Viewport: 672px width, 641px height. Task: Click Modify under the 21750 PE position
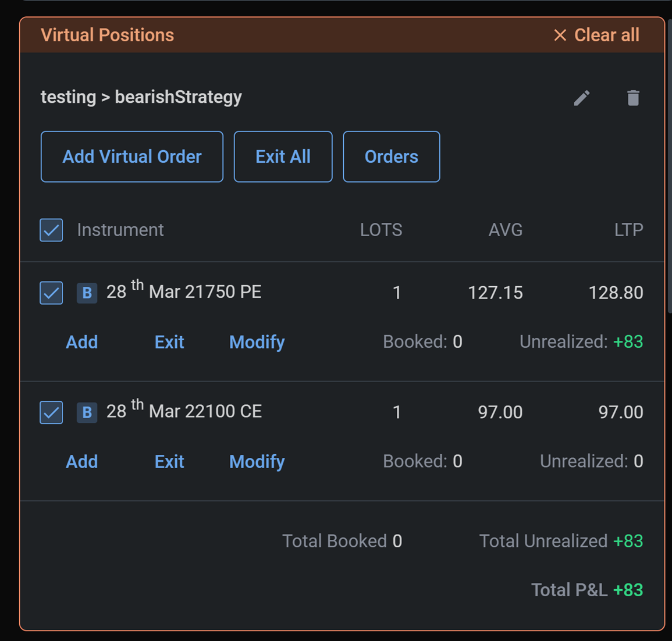point(257,342)
